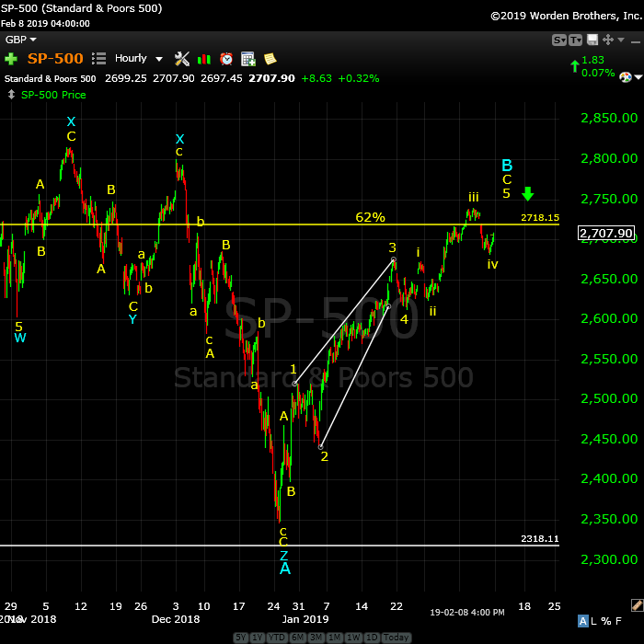Jump to the Today range button
The height and width of the screenshot is (644, 644).
pyautogui.click(x=396, y=637)
